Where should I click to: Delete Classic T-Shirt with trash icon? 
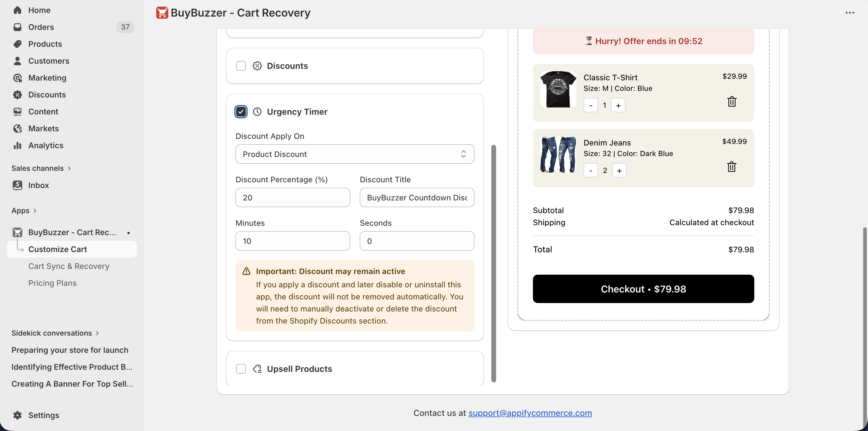coord(732,101)
